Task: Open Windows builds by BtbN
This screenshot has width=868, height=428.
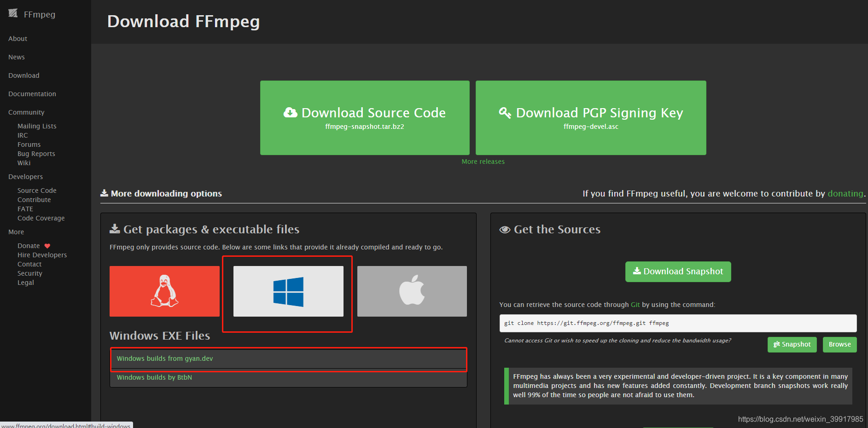Action: tap(154, 377)
